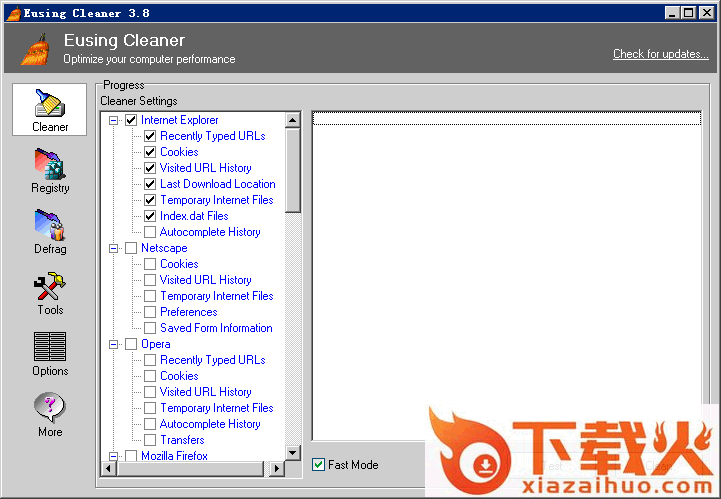
Task: Uncheck Last Download Location checkbox
Action: pyautogui.click(x=150, y=184)
